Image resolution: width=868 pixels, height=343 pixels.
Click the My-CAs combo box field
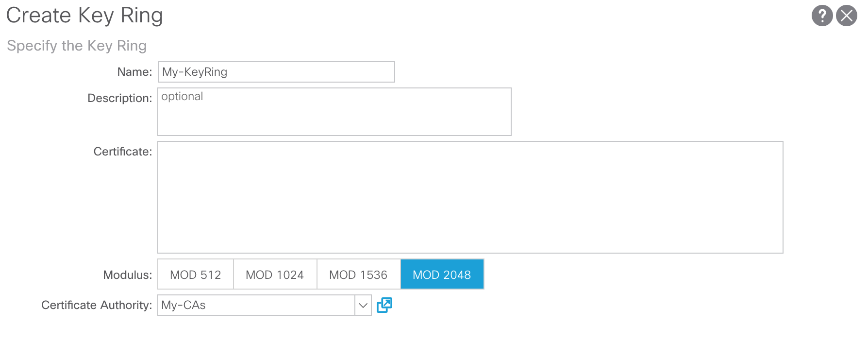[256, 305]
